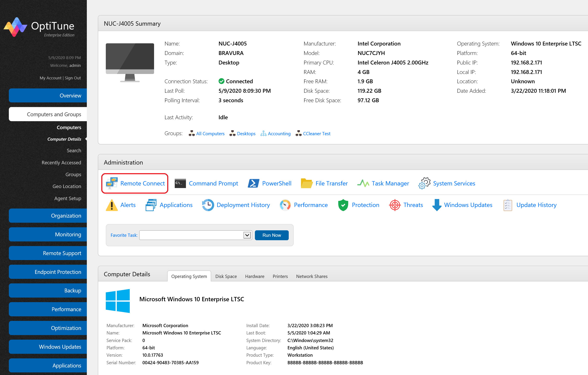Viewport: 588px width, 375px height.
Task: Open the Optimization sidebar section
Action: pyautogui.click(x=48, y=328)
